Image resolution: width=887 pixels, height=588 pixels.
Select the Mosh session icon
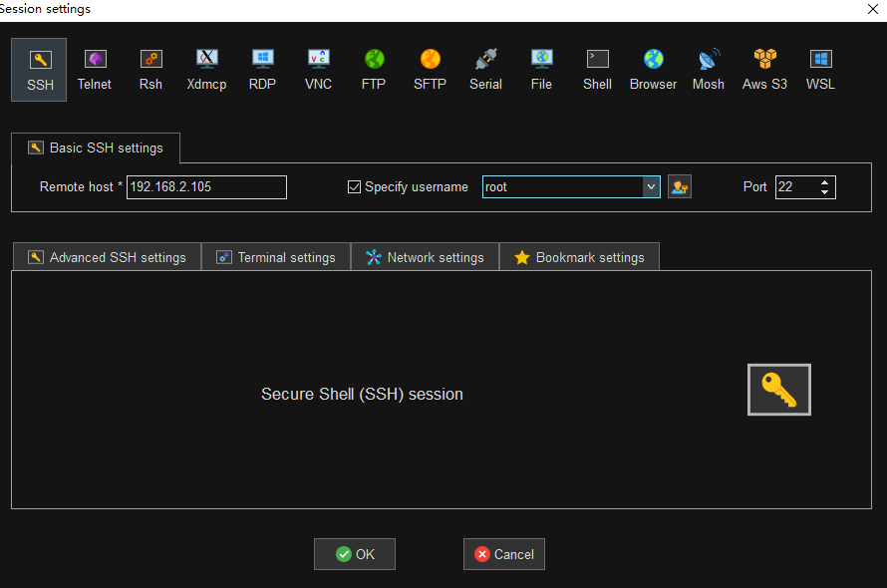[709, 70]
